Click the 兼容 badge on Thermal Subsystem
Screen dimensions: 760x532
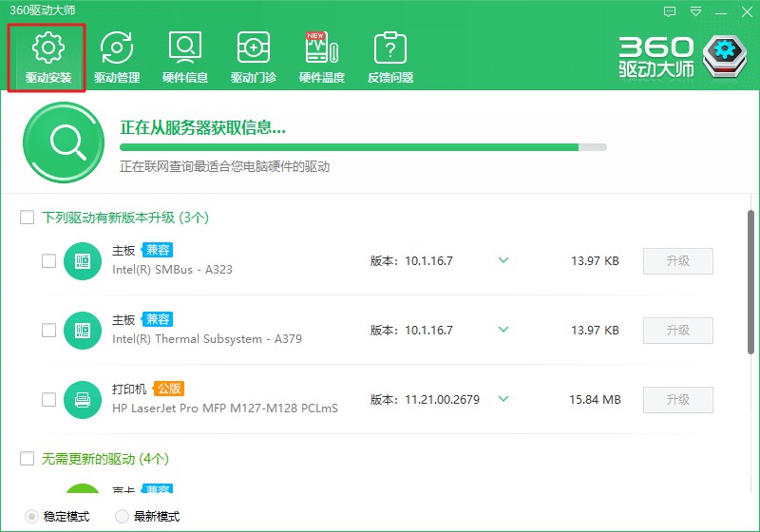157,319
